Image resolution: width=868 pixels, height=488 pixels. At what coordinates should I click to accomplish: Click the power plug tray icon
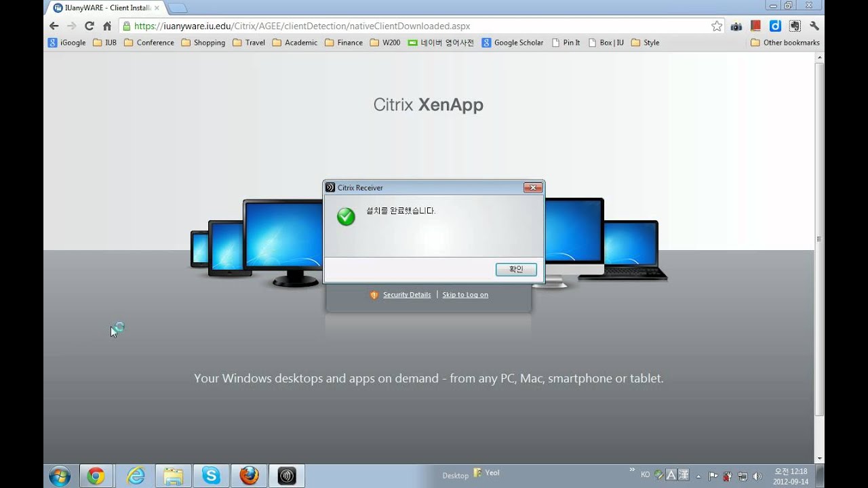727,476
